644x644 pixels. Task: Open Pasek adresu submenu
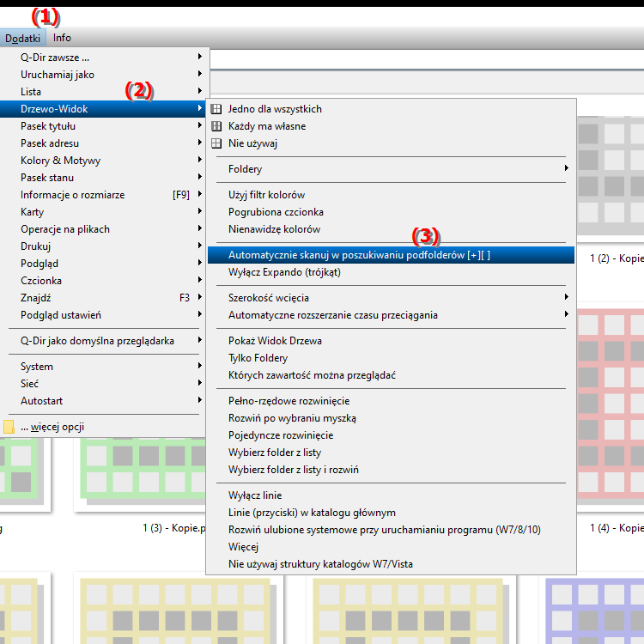103,143
